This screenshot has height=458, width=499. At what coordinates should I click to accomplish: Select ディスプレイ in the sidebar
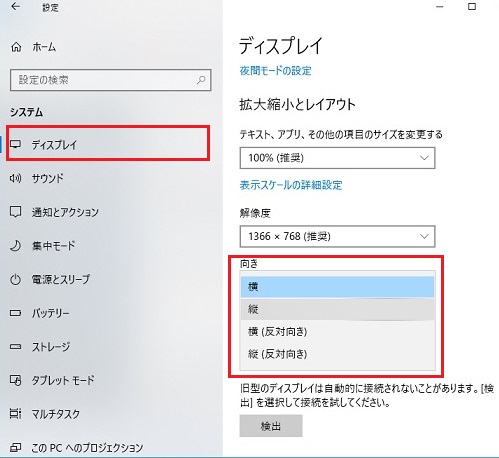point(108,144)
